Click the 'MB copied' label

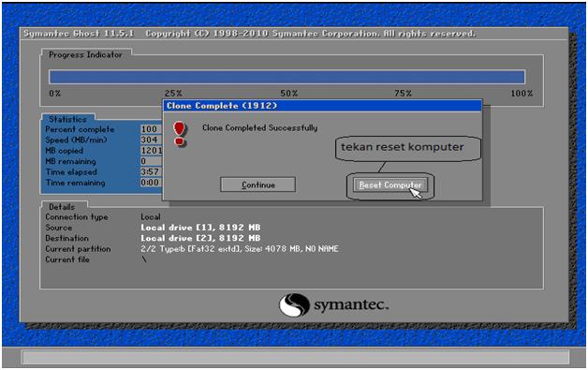[x=64, y=151]
